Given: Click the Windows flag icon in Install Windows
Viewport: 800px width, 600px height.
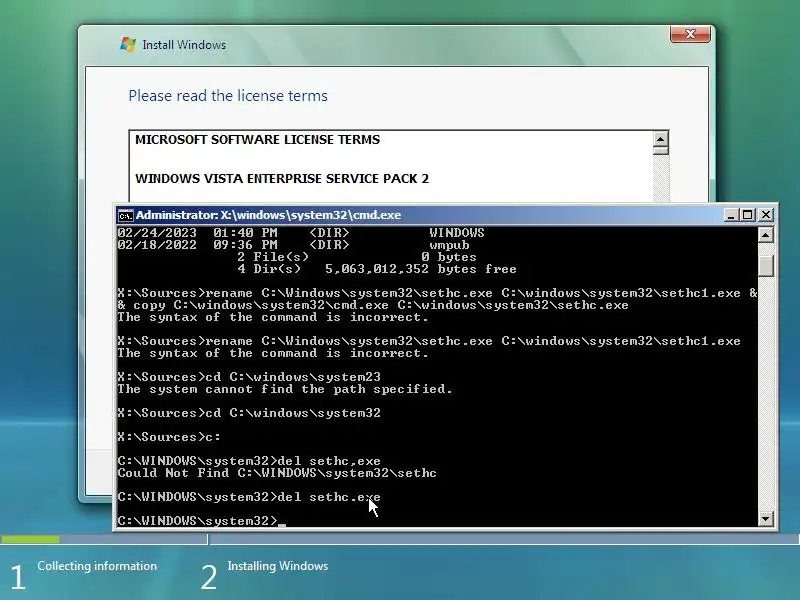Looking at the screenshot, I should pyautogui.click(x=128, y=44).
